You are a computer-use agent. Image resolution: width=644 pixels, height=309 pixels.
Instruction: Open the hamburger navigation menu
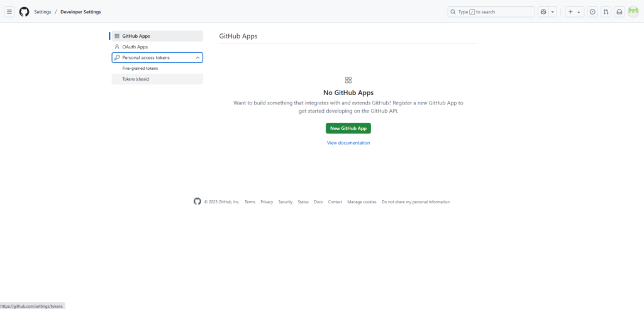point(9,12)
